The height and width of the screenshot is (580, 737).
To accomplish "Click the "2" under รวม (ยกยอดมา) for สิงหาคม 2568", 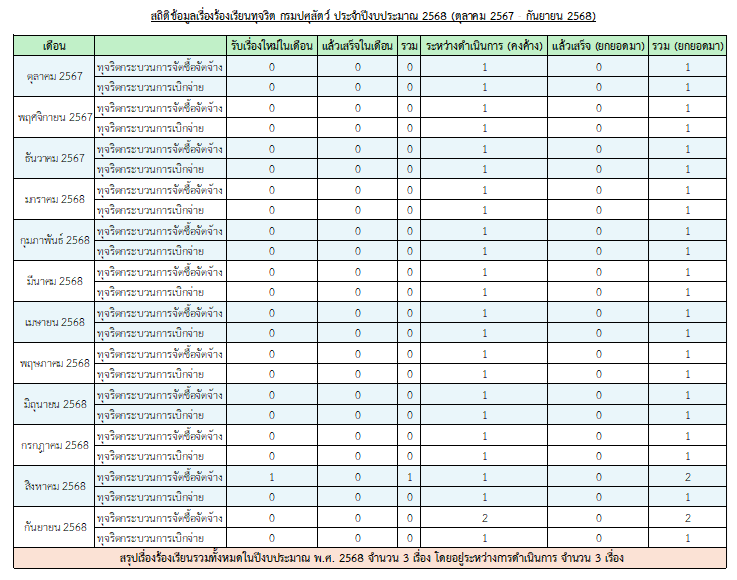I will tap(688, 477).
